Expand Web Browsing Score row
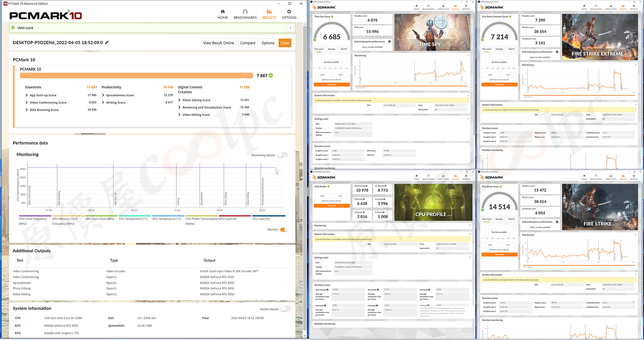Viewport: 644px width, 340px height. [27, 110]
